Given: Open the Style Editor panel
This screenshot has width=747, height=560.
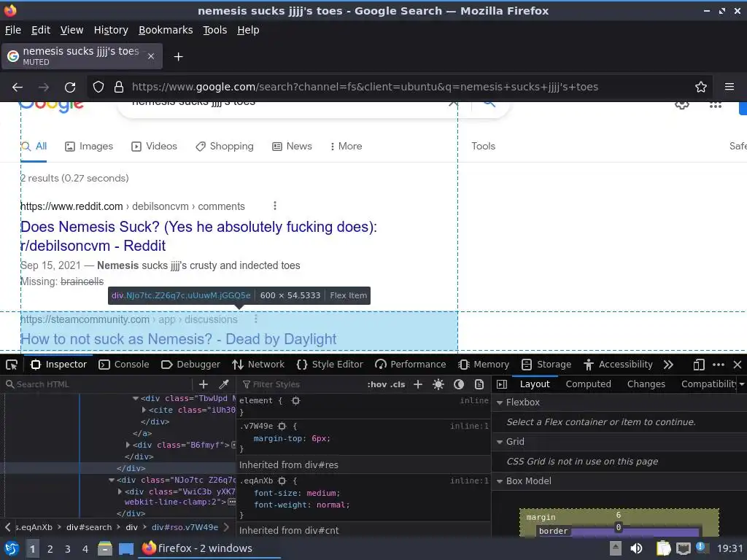Looking at the screenshot, I should point(330,365).
